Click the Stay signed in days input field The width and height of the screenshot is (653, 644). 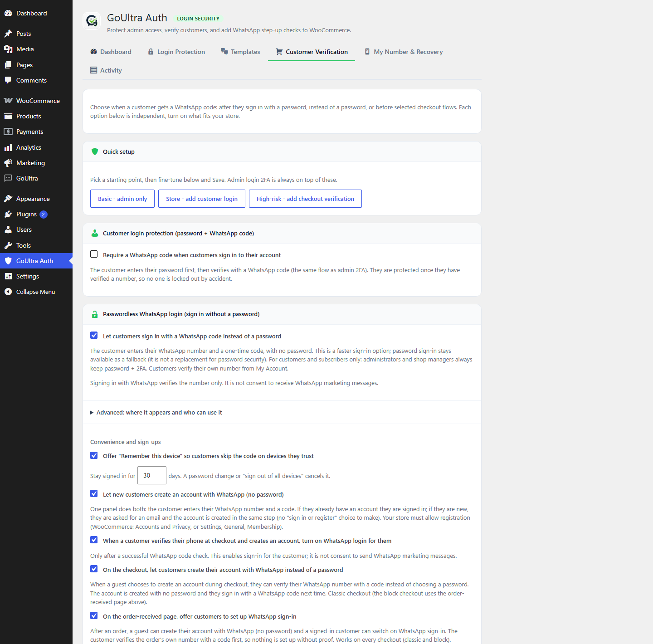pyautogui.click(x=152, y=475)
